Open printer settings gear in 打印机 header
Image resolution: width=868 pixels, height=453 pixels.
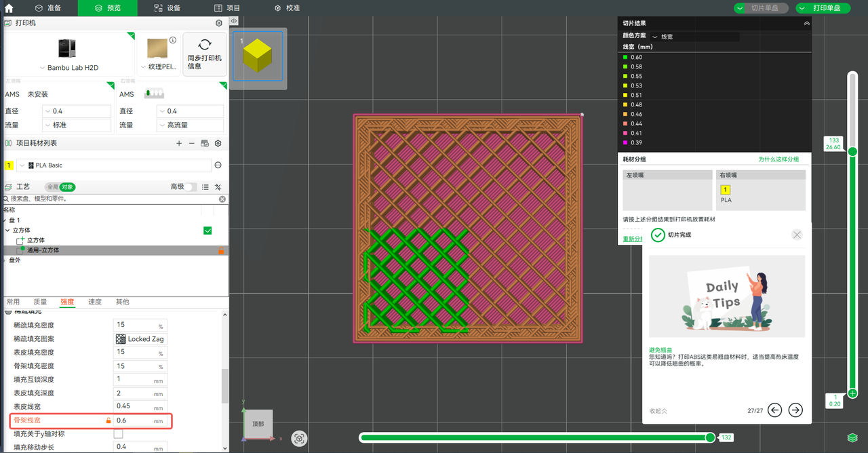tap(219, 23)
